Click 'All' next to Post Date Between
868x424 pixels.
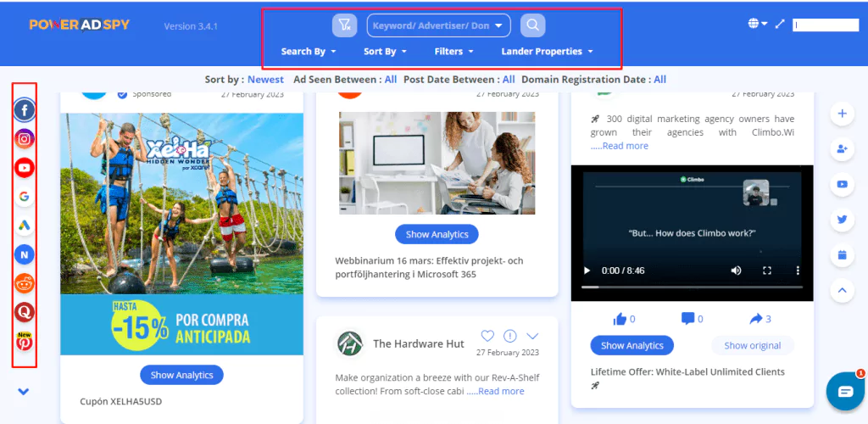pyautogui.click(x=509, y=80)
